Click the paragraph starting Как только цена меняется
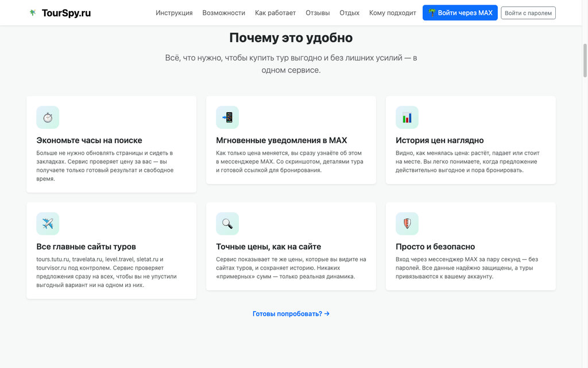The height and width of the screenshot is (368, 588). (289, 162)
